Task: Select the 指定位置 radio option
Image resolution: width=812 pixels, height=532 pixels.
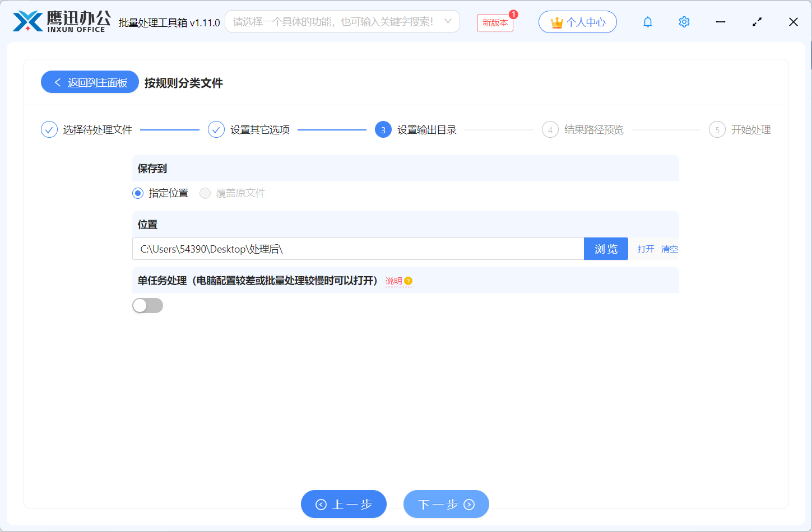Action: point(160,193)
